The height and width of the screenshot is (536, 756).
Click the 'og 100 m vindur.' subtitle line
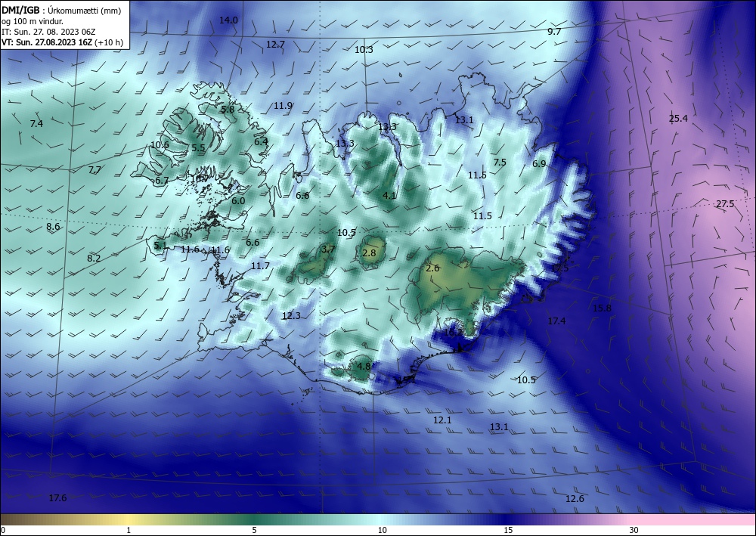pyautogui.click(x=33, y=21)
